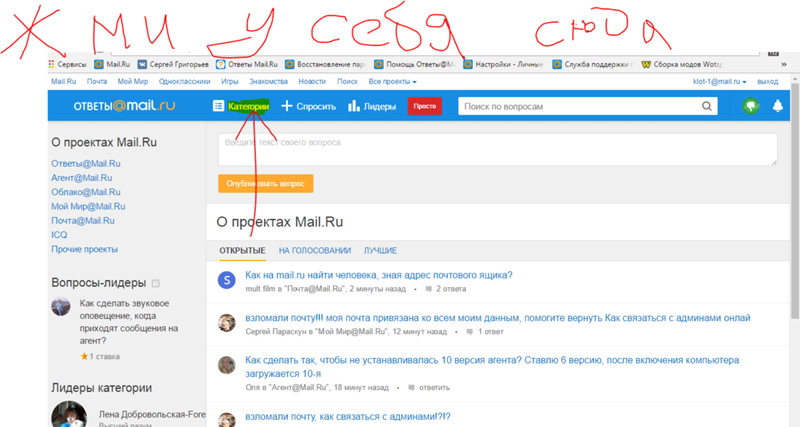Click Сергей Параскун's avatar
Image resolution: width=800 pixels, height=427 pixels.
click(x=227, y=323)
